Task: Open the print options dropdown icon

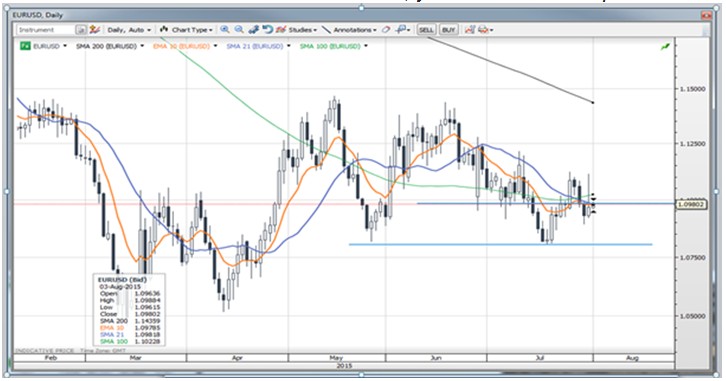Action: (x=485, y=30)
